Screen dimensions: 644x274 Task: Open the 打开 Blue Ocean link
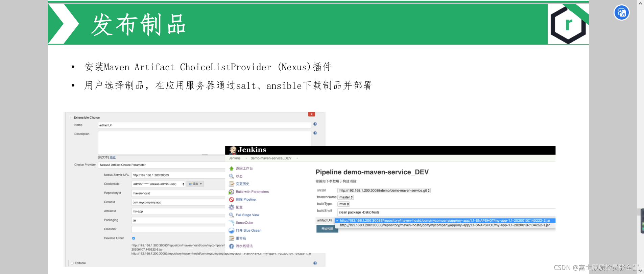click(248, 231)
